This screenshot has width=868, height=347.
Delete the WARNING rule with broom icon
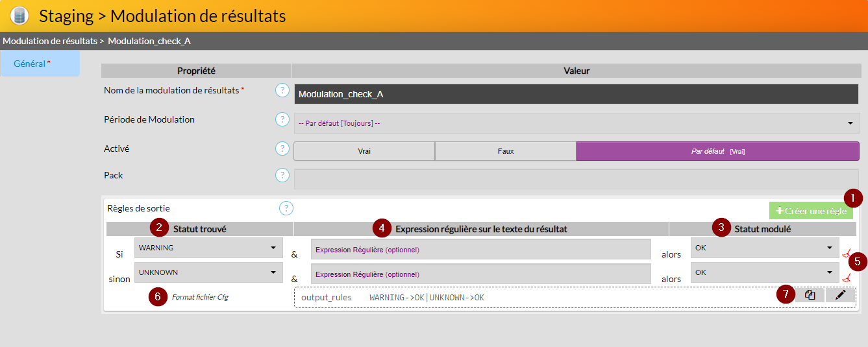[x=846, y=254]
